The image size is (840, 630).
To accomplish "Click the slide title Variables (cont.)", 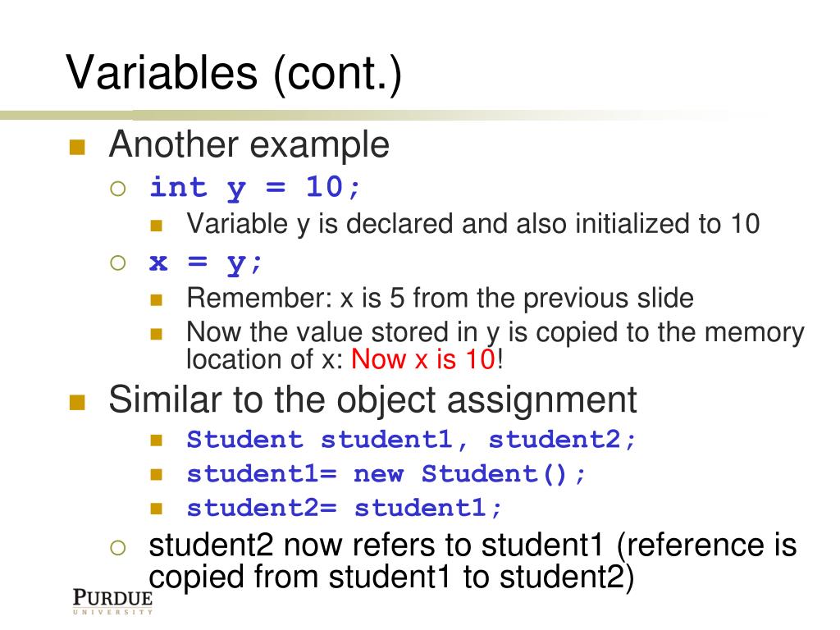I will tap(234, 72).
